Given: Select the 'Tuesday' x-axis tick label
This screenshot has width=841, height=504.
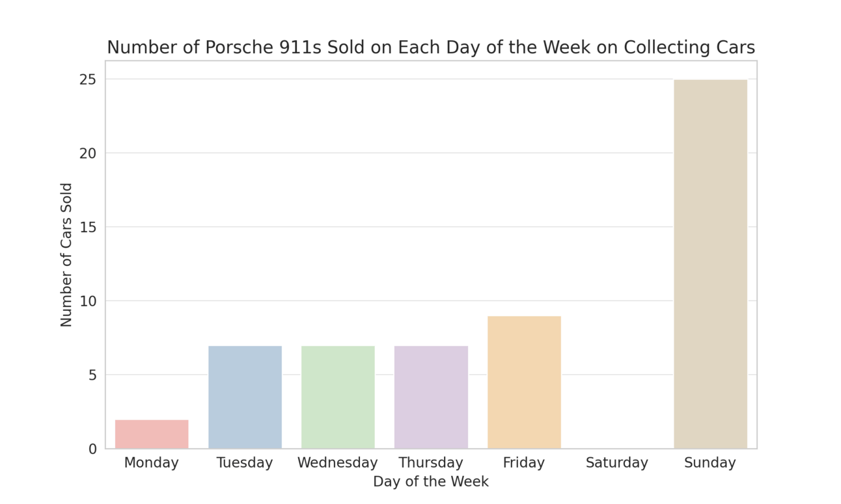Looking at the screenshot, I should (x=245, y=463).
